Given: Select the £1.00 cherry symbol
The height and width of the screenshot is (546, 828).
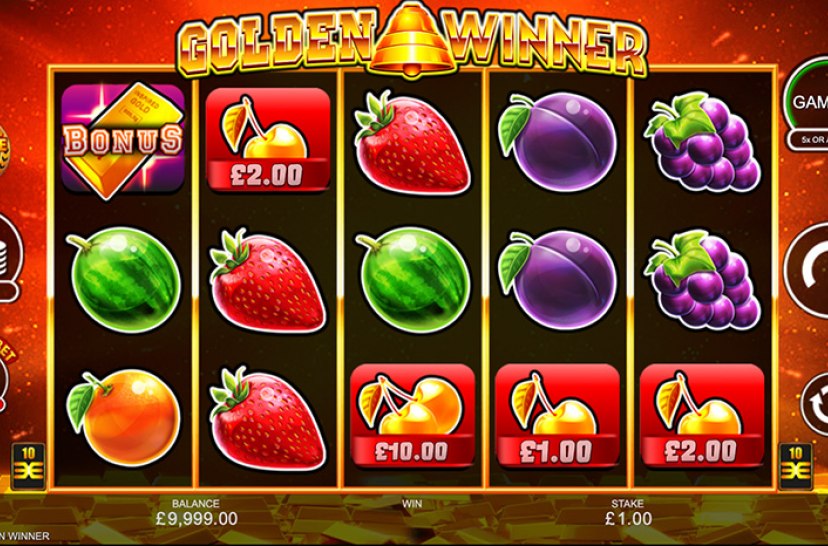Looking at the screenshot, I should pos(557,416).
